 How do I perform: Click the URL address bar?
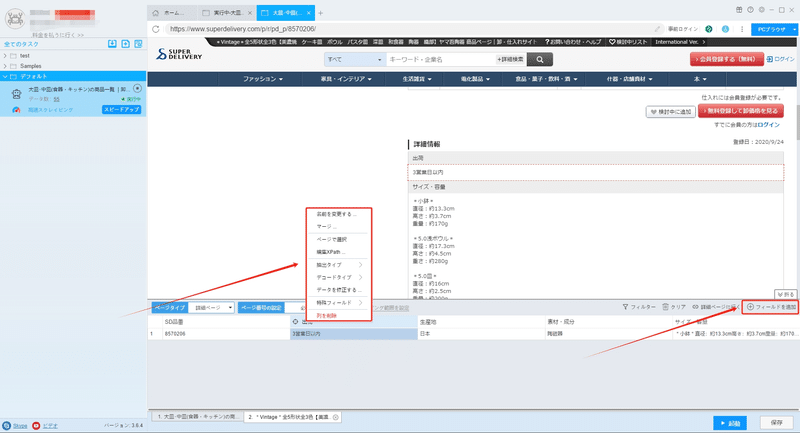click(x=408, y=29)
